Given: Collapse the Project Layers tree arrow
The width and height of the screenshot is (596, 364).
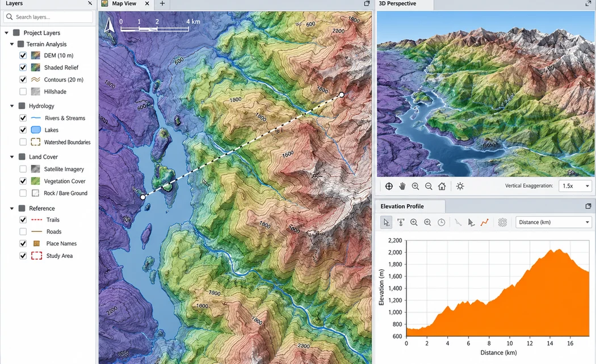Looking at the screenshot, I should click(x=6, y=33).
